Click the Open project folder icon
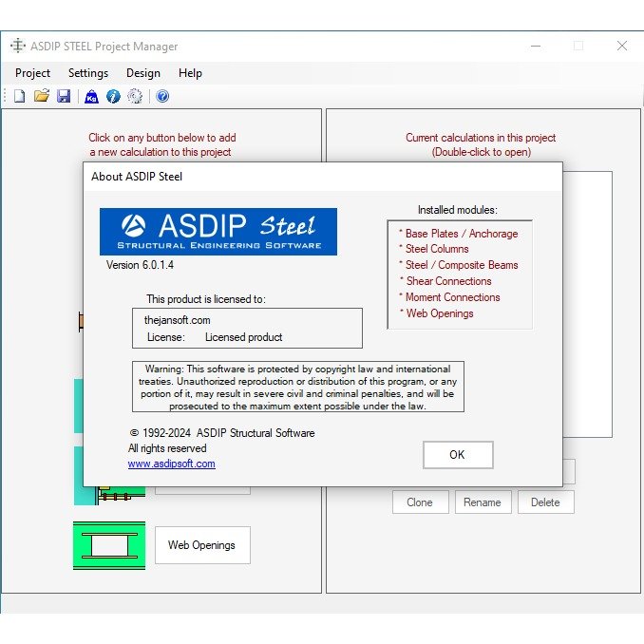644x644 pixels. (42, 96)
